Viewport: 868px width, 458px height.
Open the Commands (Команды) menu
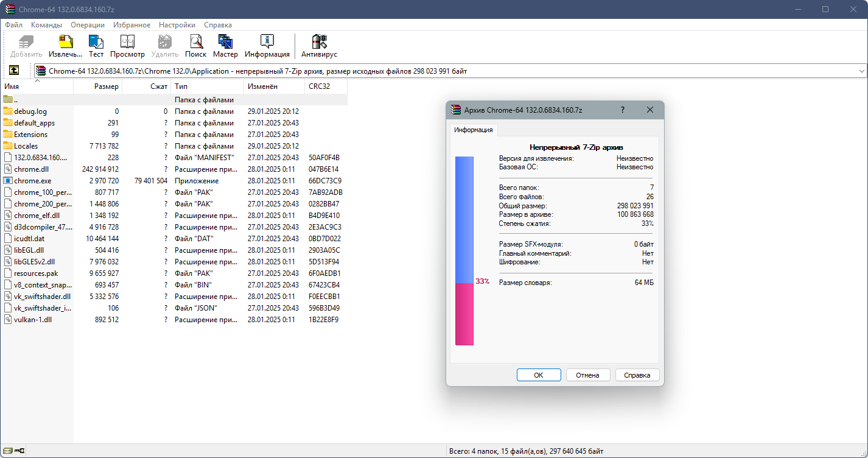pyautogui.click(x=46, y=25)
